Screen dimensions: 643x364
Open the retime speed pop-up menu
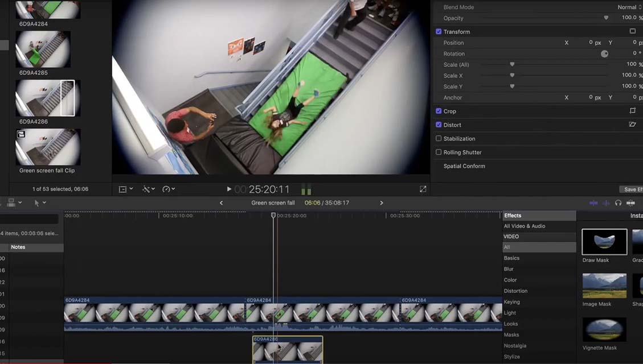point(169,189)
